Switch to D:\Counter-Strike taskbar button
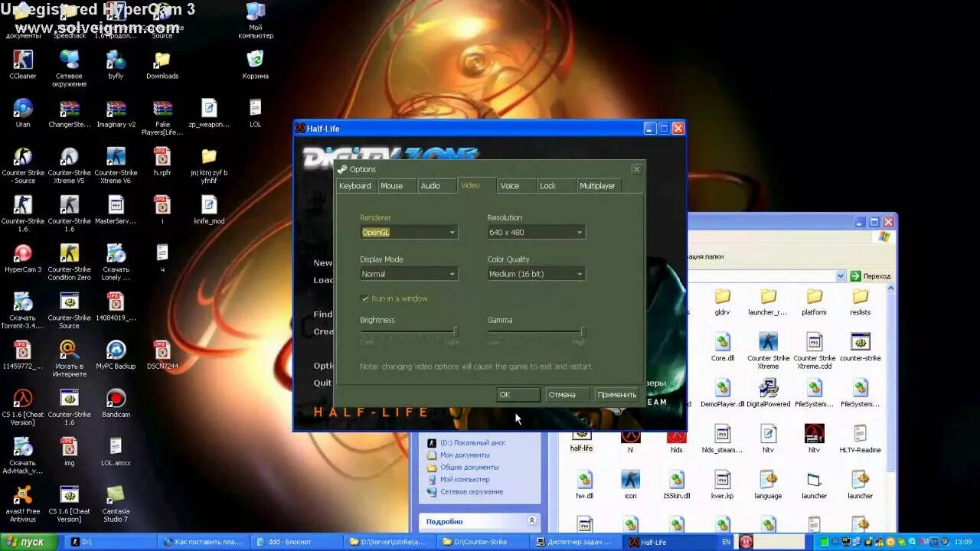Screen dimensions: 980x551 point(484,542)
